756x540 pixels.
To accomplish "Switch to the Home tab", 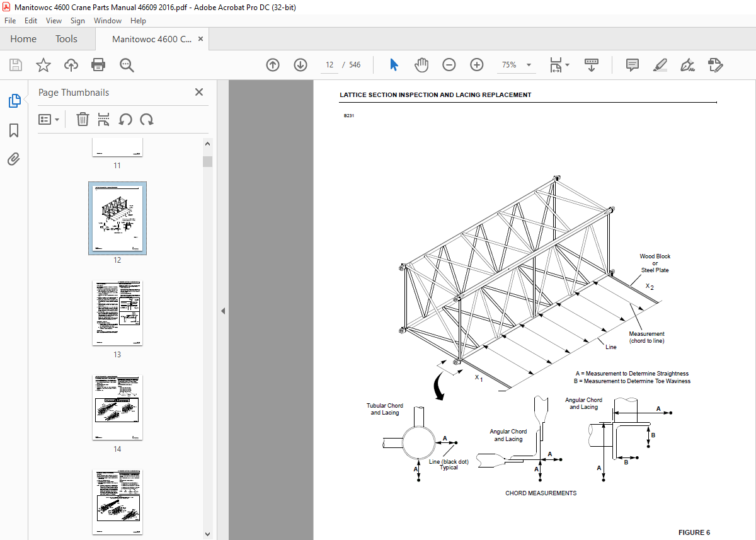I will pos(23,39).
